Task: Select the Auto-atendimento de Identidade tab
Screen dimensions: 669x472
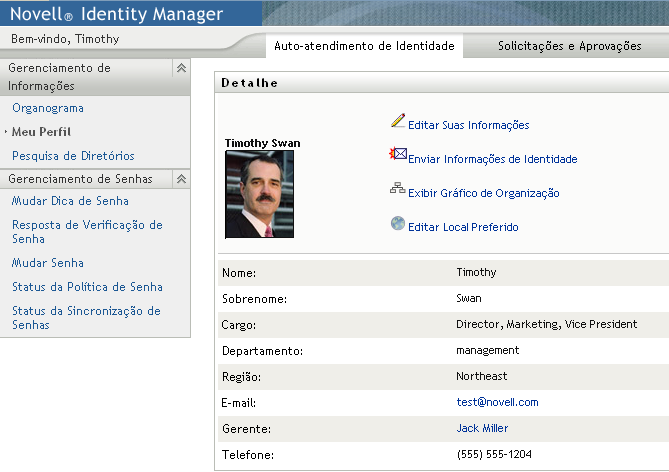Action: coord(364,46)
